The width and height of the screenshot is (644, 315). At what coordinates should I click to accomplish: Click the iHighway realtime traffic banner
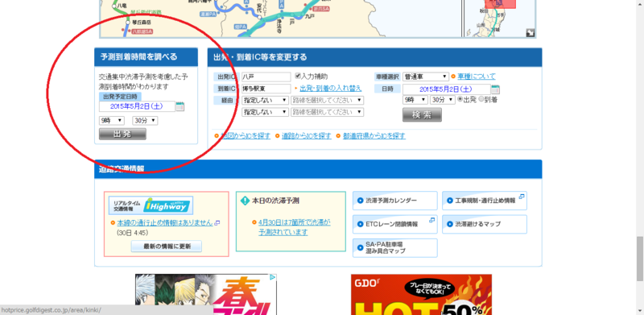click(151, 205)
